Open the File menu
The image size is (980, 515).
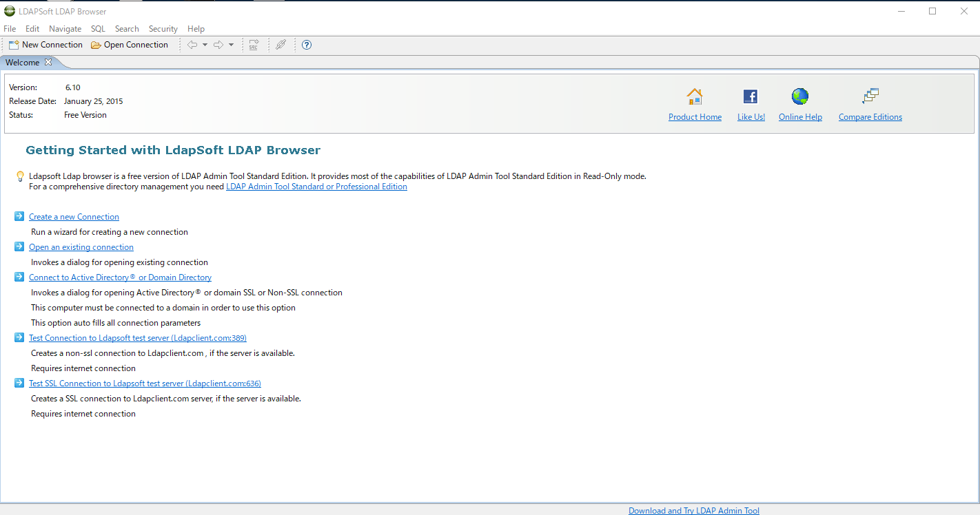[x=10, y=29]
